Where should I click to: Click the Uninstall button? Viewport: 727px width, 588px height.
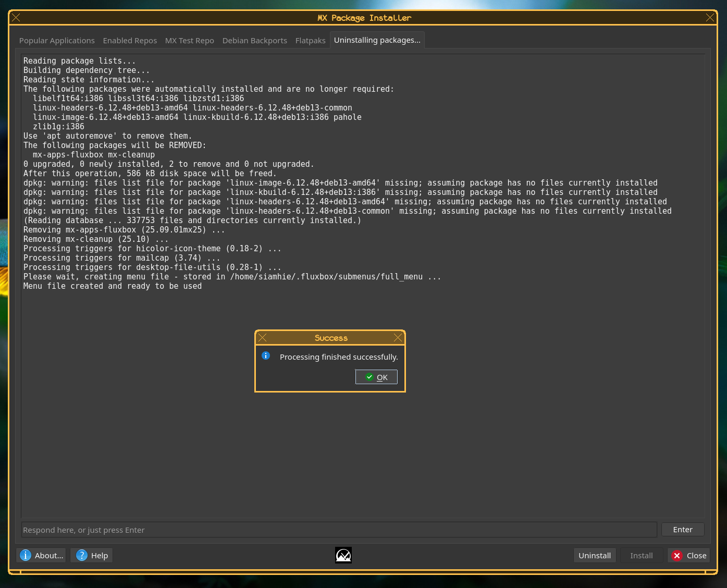(595, 556)
